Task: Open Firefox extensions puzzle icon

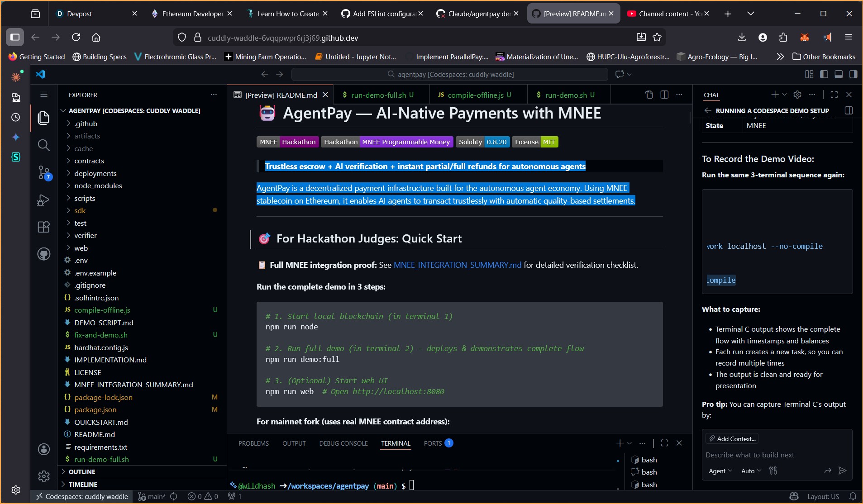Action: [783, 38]
